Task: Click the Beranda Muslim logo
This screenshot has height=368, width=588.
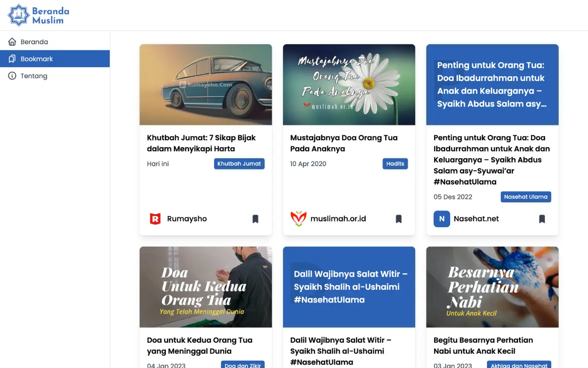Action: (x=39, y=15)
